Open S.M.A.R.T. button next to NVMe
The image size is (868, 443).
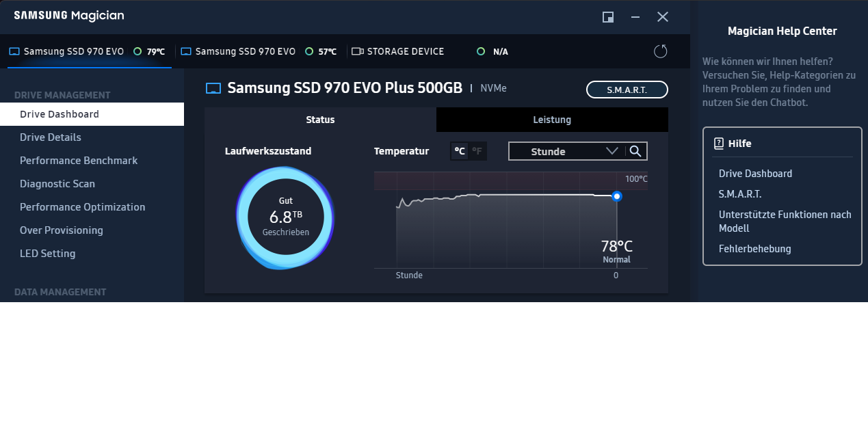coord(627,90)
